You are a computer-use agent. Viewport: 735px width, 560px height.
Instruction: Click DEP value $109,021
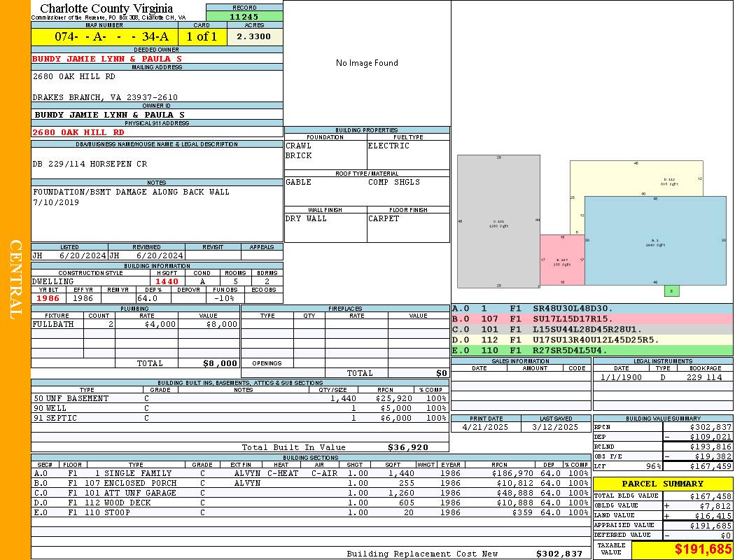click(710, 437)
